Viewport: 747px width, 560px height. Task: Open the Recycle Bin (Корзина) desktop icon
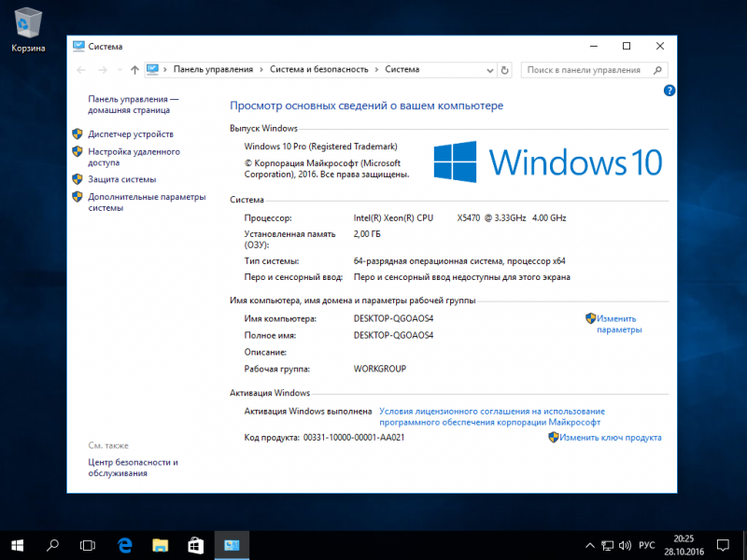[x=28, y=30]
